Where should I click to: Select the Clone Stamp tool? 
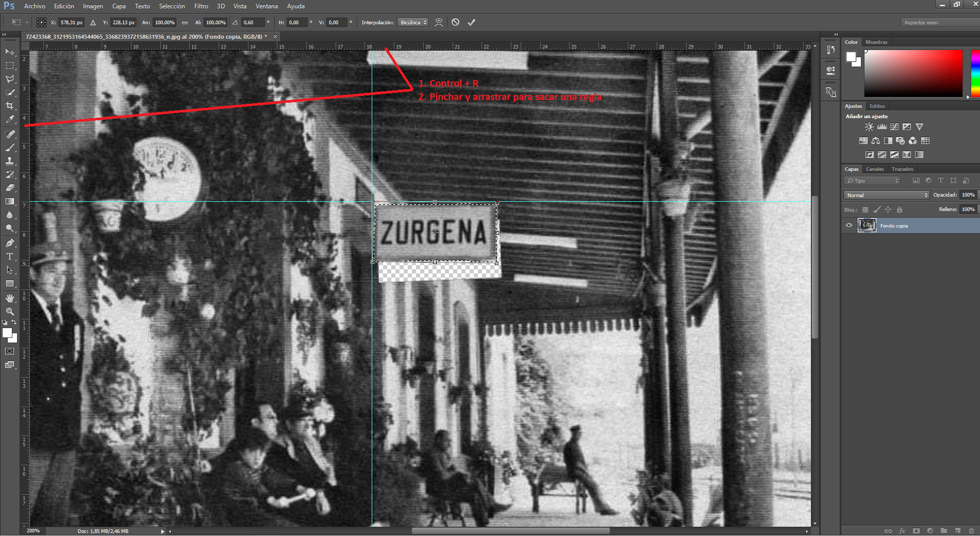pyautogui.click(x=10, y=161)
